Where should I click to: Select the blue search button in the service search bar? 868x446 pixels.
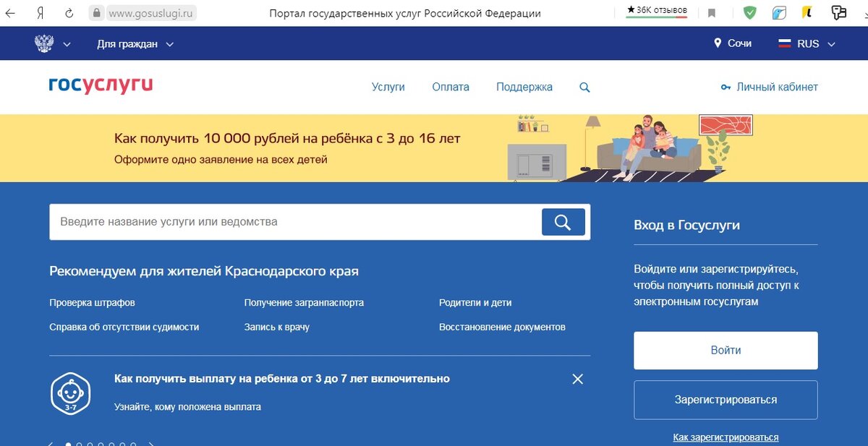tap(563, 221)
